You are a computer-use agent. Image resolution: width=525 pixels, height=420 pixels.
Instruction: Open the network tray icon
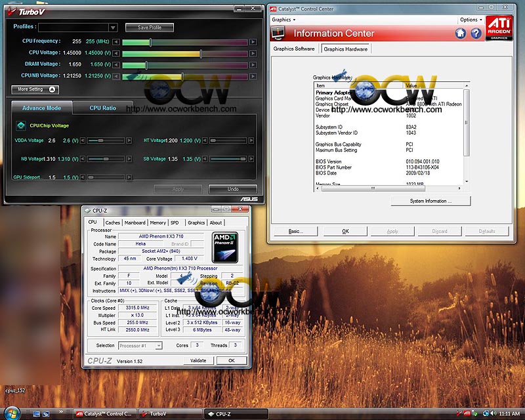coord(486,413)
